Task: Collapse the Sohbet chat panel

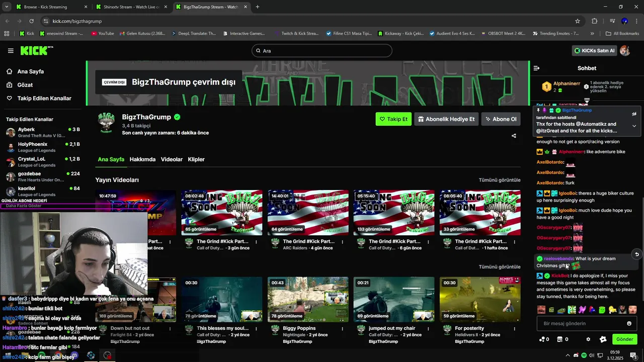Action: pyautogui.click(x=536, y=68)
